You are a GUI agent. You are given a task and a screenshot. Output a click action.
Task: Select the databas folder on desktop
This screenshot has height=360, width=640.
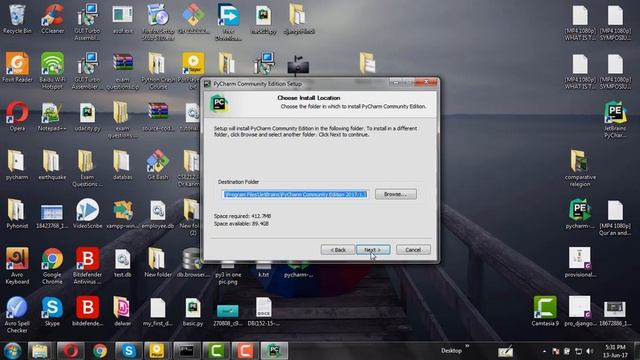[122, 165]
